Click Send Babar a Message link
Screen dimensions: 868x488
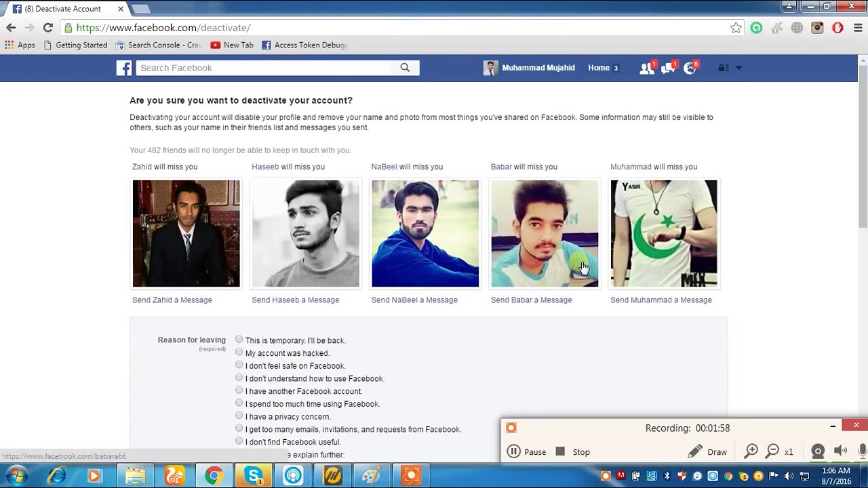point(531,300)
